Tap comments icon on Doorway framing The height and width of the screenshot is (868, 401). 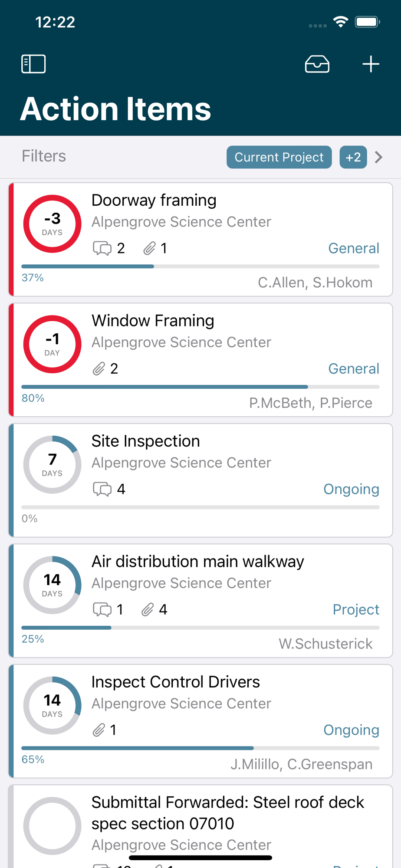tap(102, 248)
